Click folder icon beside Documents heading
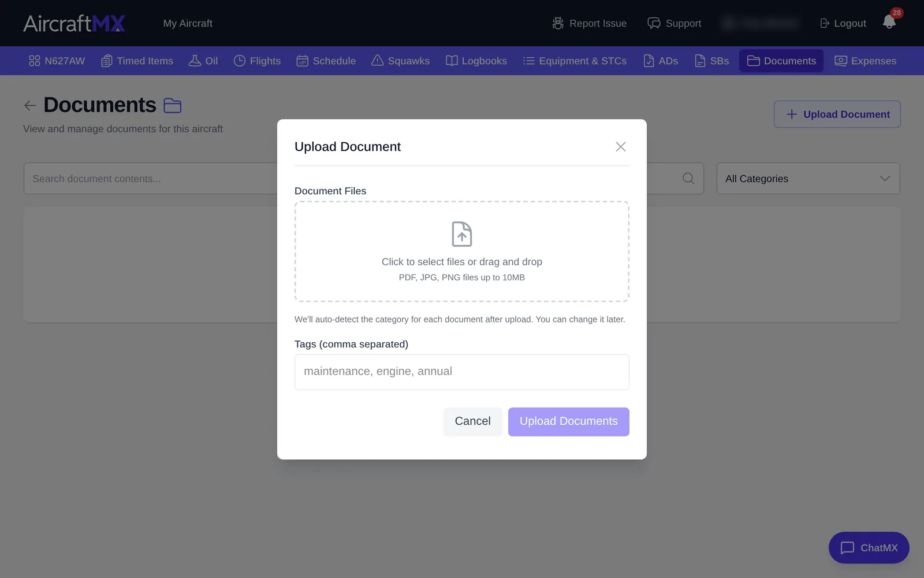Viewport: 924px width, 578px height. tap(173, 105)
